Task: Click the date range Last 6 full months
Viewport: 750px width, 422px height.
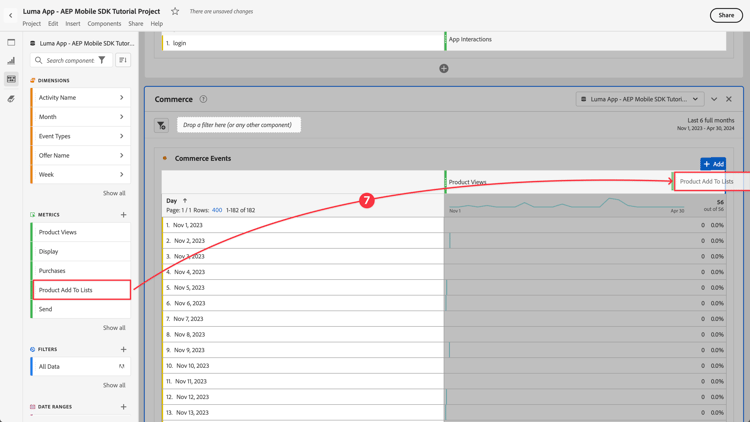Action: [710, 121]
